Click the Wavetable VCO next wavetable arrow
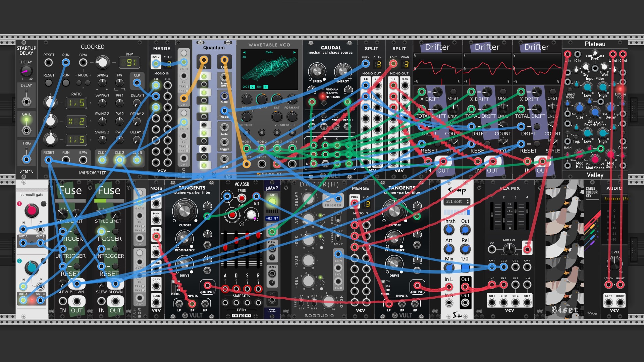Image resolution: width=644 pixels, height=362 pixels. [294, 52]
